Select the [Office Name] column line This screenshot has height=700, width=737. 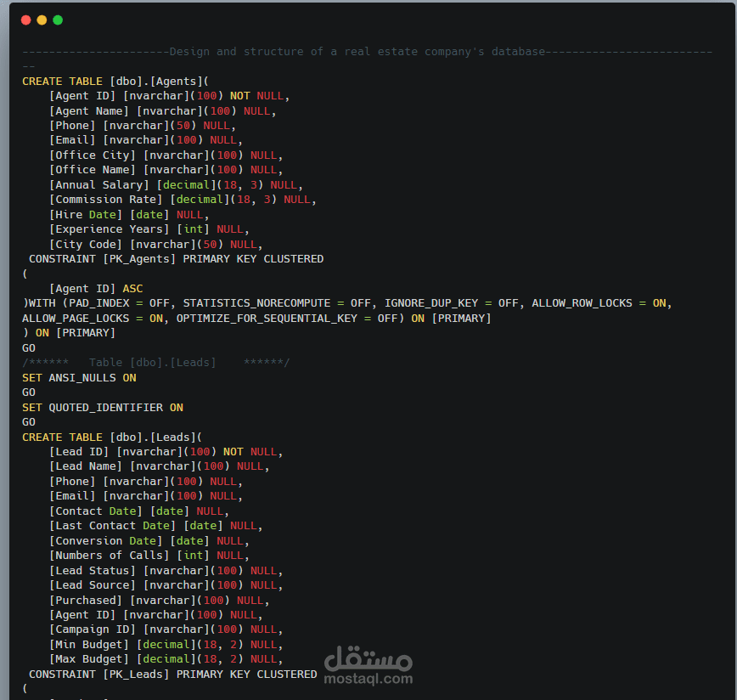click(166, 170)
